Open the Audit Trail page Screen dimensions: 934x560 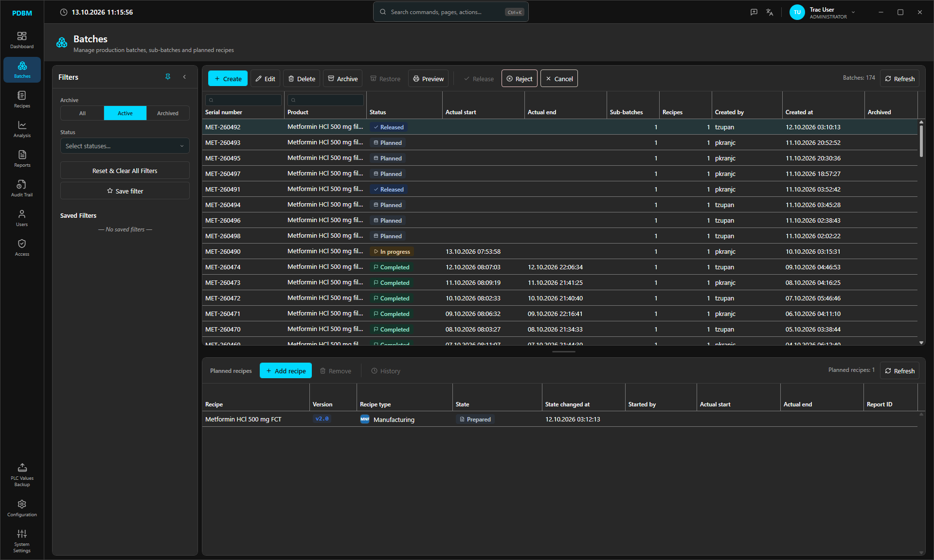22,188
